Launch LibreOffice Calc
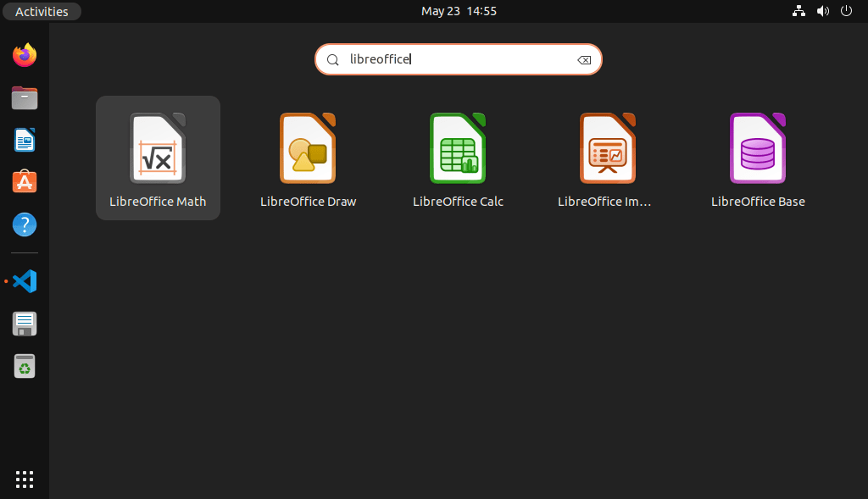 click(458, 158)
